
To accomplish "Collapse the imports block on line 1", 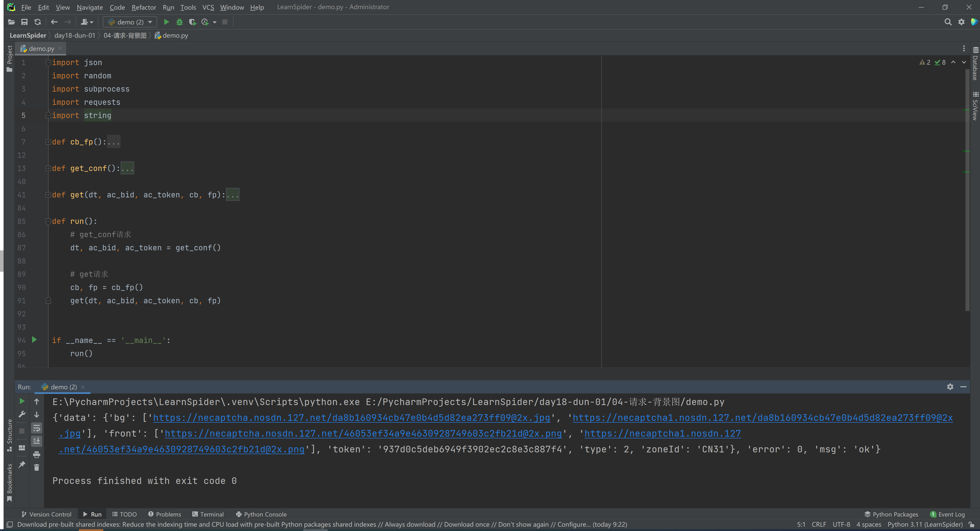I will [48, 62].
